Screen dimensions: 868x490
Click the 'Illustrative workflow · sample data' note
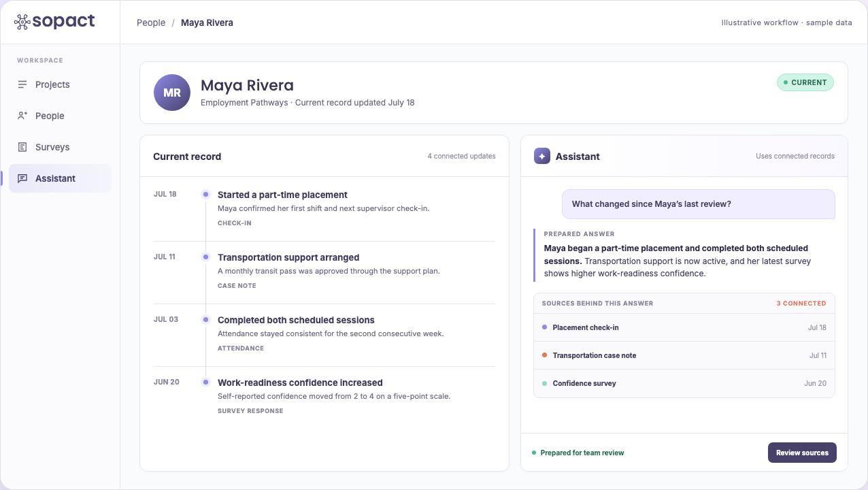pos(786,22)
